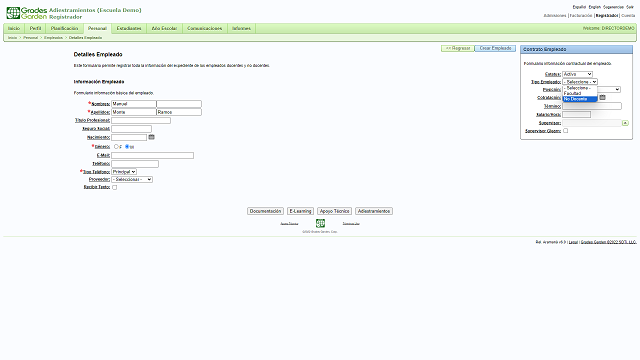Click the E-Learning button
The height and width of the screenshot is (360, 640).
300,211
